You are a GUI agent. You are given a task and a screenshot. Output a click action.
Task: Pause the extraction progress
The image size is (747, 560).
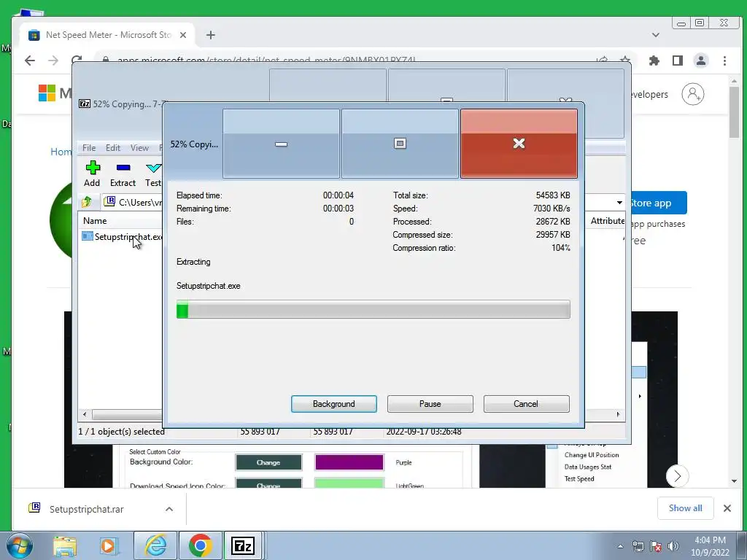tap(430, 404)
